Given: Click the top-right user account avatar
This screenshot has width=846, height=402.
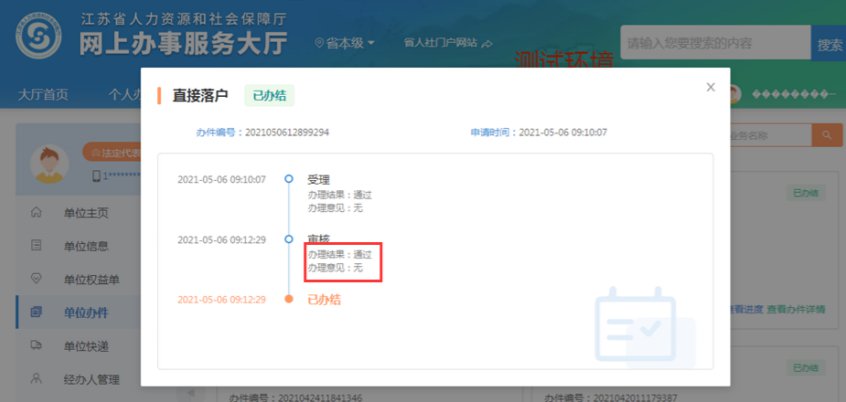Looking at the screenshot, I should [x=735, y=94].
